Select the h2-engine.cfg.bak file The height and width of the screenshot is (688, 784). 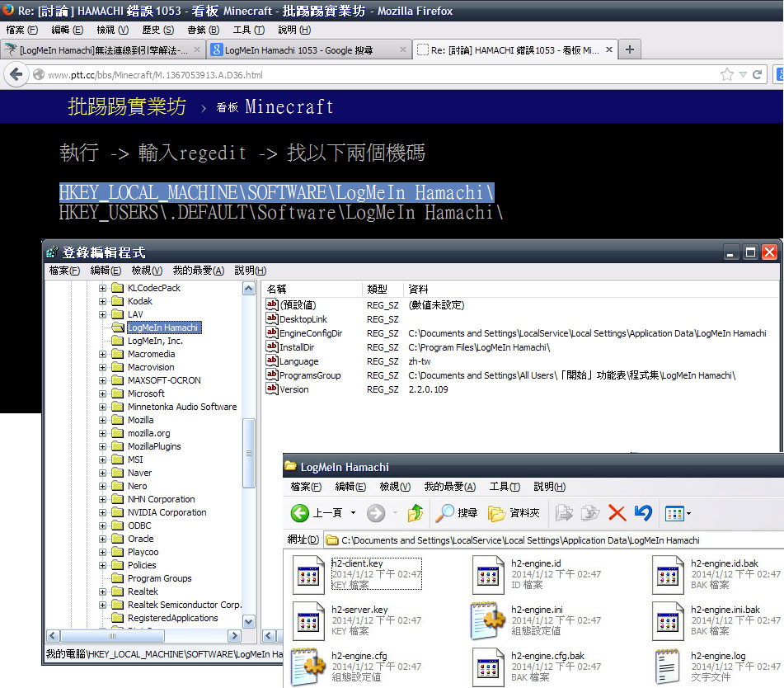click(537, 666)
